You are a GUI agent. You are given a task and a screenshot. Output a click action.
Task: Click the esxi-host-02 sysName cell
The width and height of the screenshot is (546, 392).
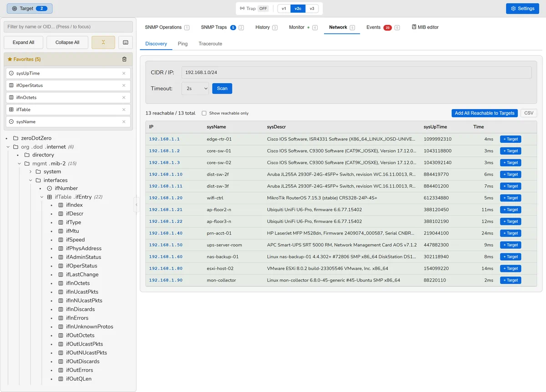(x=220, y=269)
